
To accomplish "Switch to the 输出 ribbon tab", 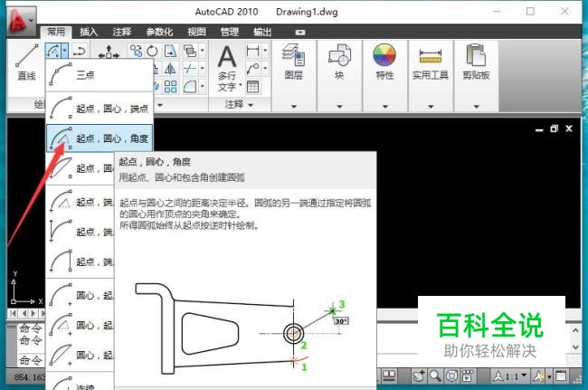I will click(262, 32).
